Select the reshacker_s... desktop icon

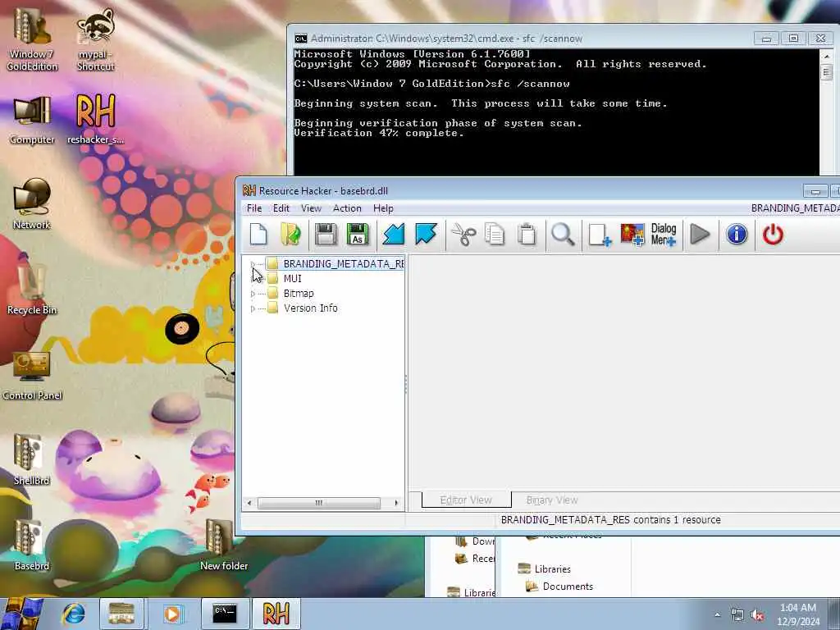(95, 120)
